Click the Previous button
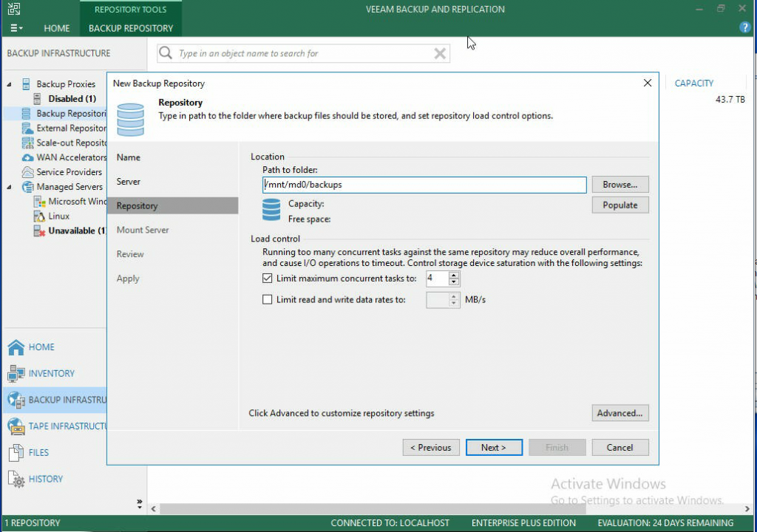The width and height of the screenshot is (757, 532). tap(431, 448)
